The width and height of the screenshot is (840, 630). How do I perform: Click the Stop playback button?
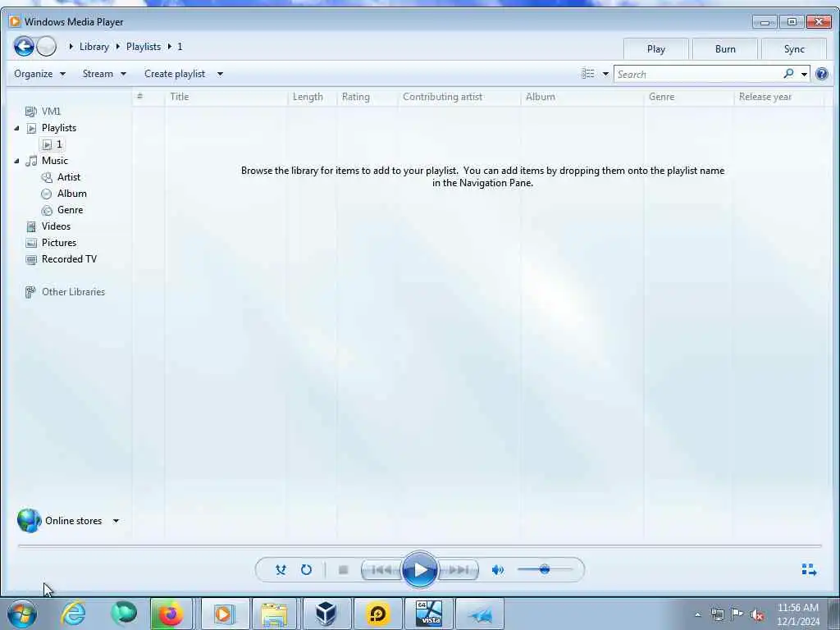tap(344, 570)
